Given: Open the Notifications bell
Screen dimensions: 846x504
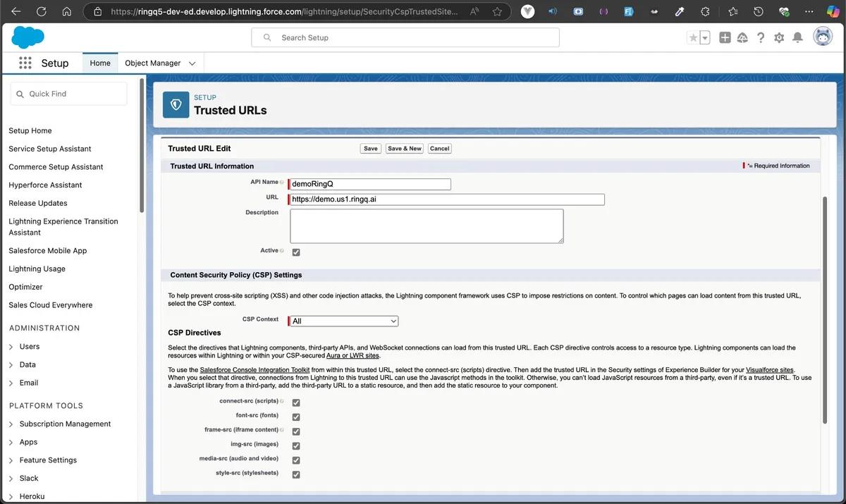Looking at the screenshot, I should click(797, 38).
